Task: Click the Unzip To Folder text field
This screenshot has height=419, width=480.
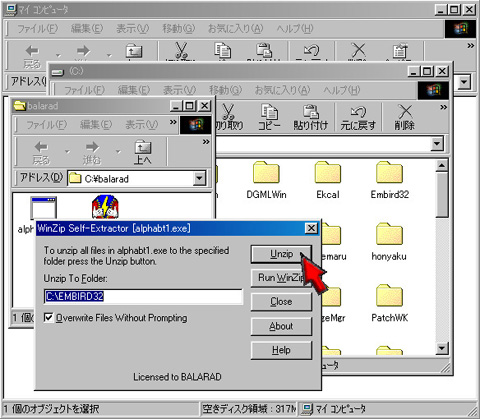Action: (x=143, y=296)
